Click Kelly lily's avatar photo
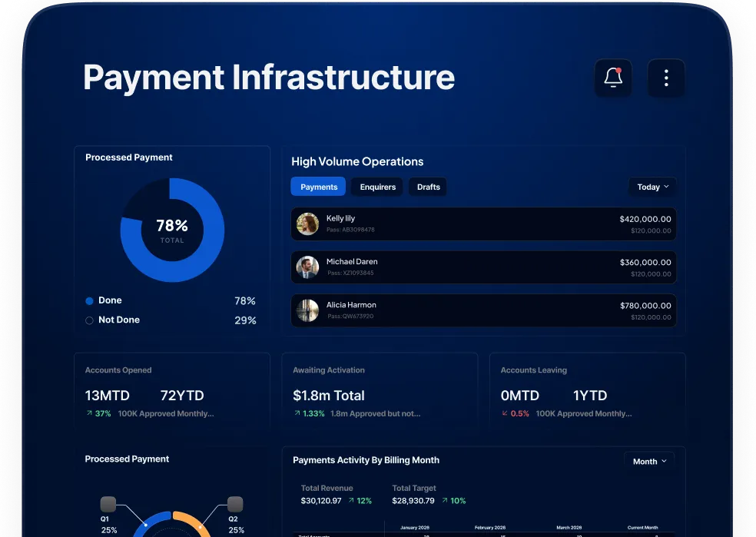This screenshot has height=537, width=756. click(x=307, y=224)
